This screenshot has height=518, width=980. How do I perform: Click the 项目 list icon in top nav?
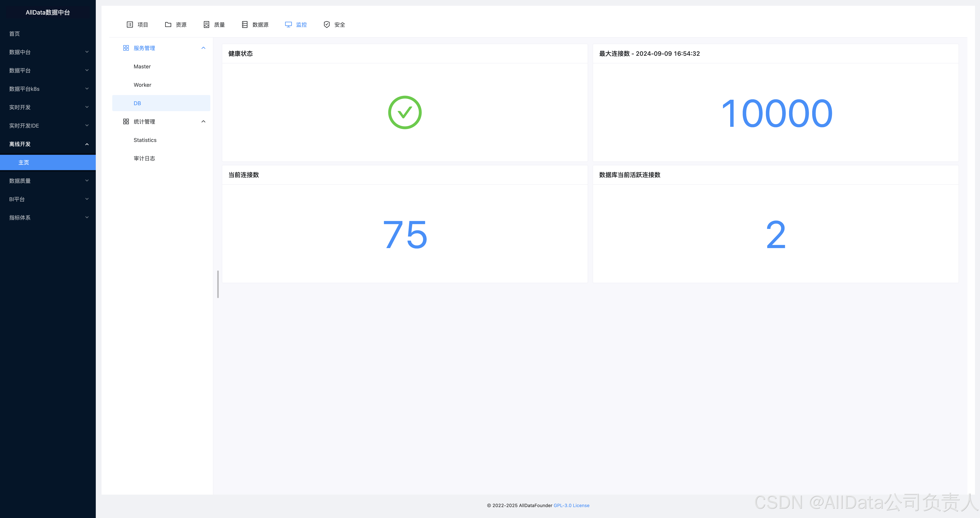coord(130,25)
